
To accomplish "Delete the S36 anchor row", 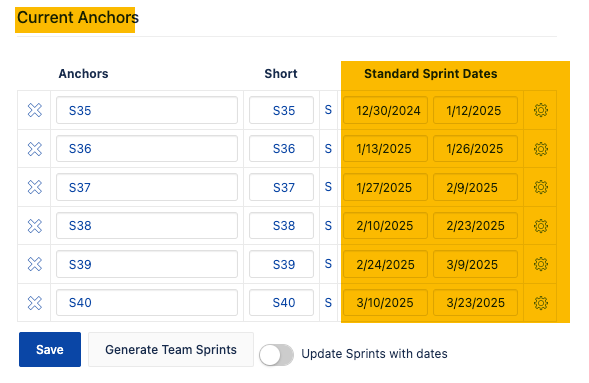I will (35, 149).
